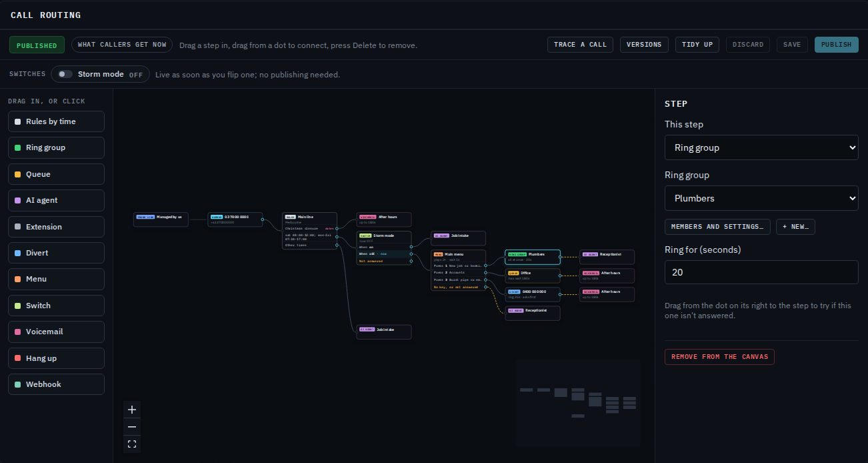Add a Ring group step from palette
Viewport: 868px width, 463px height.
tap(56, 147)
